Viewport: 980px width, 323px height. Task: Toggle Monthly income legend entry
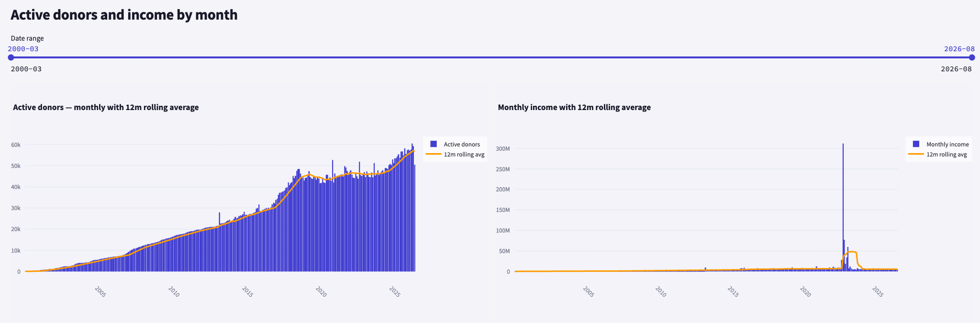coord(941,144)
